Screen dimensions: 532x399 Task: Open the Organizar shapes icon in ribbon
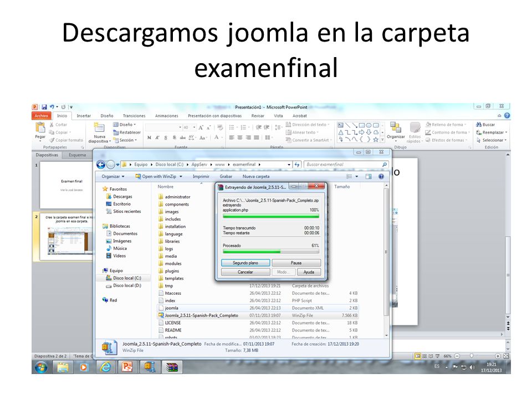point(395,127)
